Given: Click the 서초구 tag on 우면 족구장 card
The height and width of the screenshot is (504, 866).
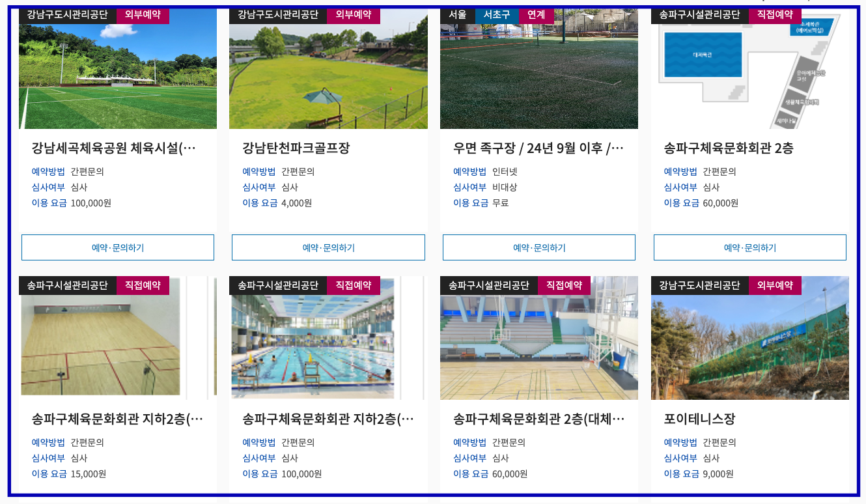Looking at the screenshot, I should pyautogui.click(x=497, y=14).
